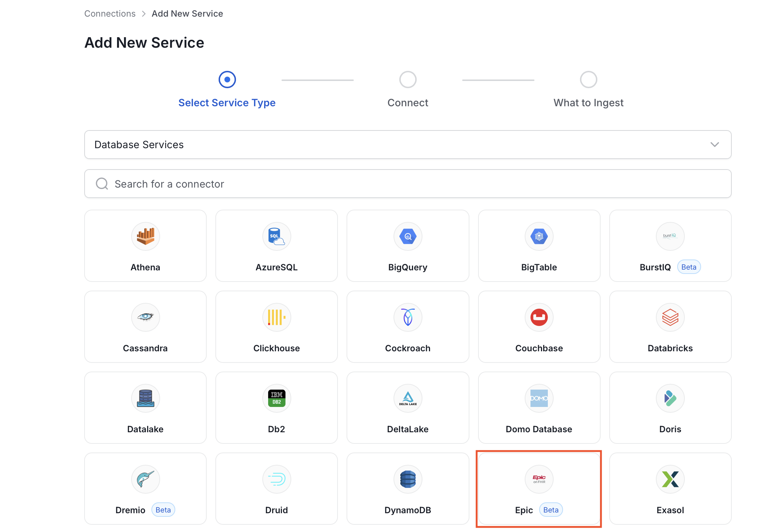Select the Druid connector icon

click(x=276, y=479)
